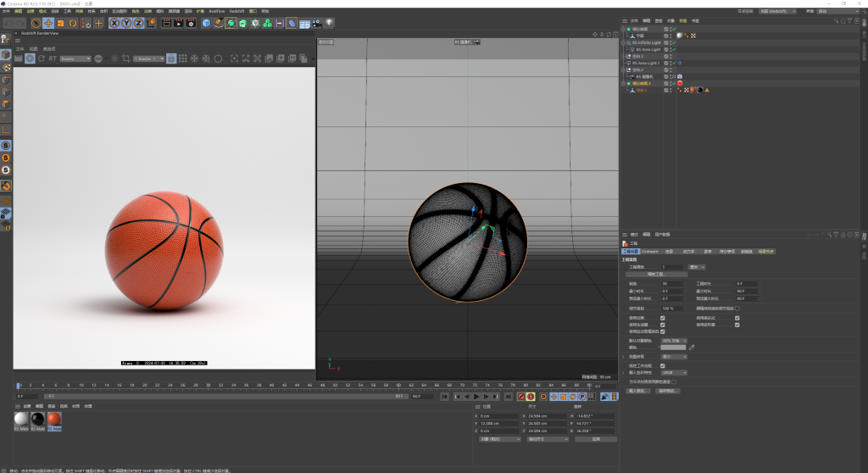Toggle the first 'Use' checkbox under detail level
This screenshot has height=473, width=868.
[x=663, y=318]
